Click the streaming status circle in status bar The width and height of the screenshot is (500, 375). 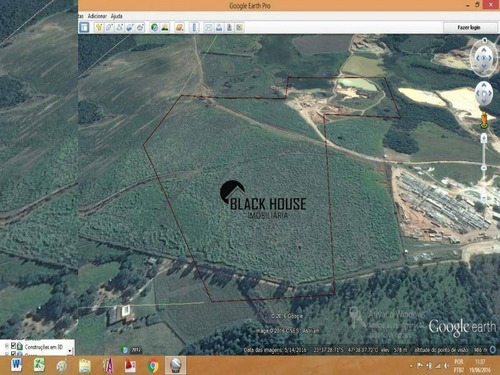pyautogui.click(x=493, y=350)
